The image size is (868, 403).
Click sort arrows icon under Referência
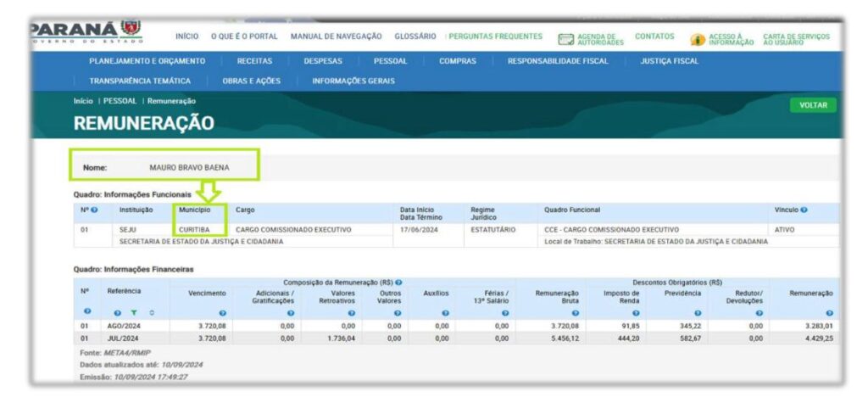point(151,313)
